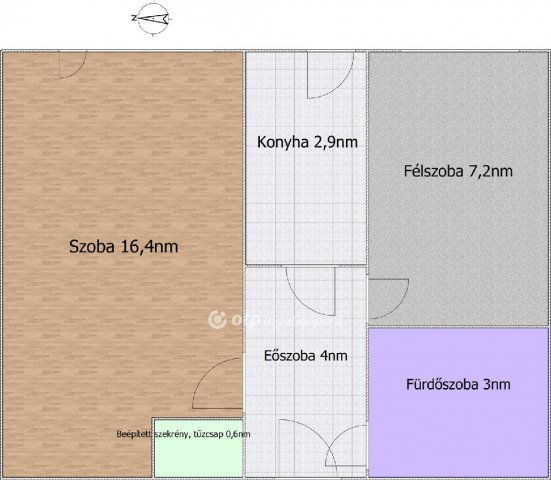Click the door swing at the top of Konyha
The height and width of the screenshot is (480, 551).
coord(330,75)
